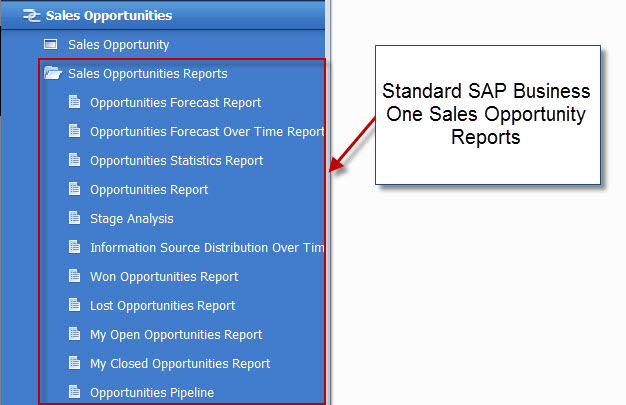Click document icon next to Stage Analysis
The width and height of the screenshot is (626, 405).
[74, 218]
